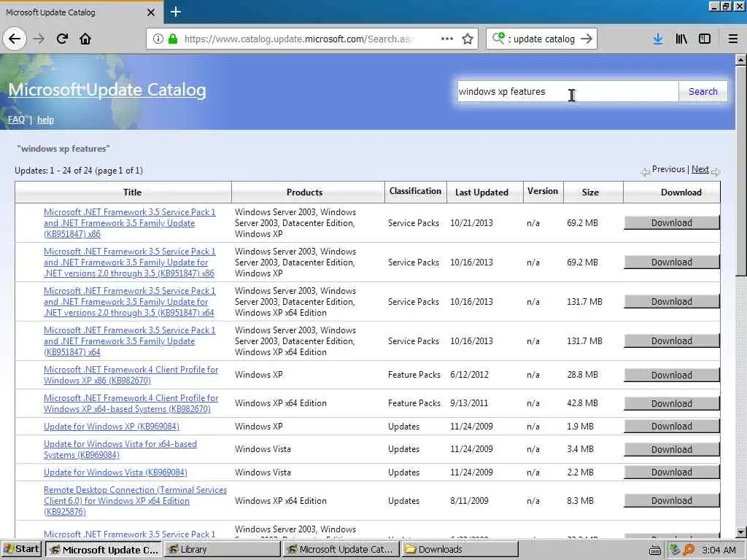Submit browser search with the arrow icon
The image size is (747, 560).
pos(587,39)
